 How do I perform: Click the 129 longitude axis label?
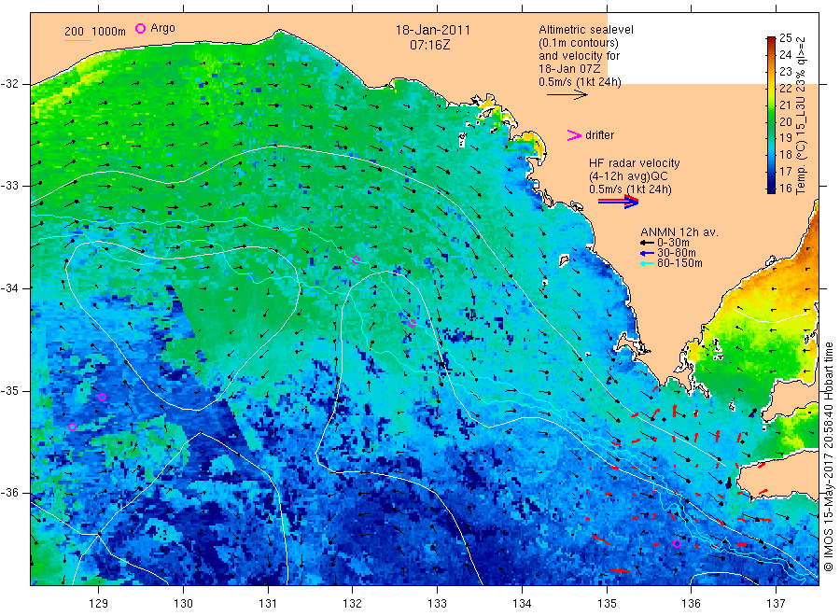point(99,604)
